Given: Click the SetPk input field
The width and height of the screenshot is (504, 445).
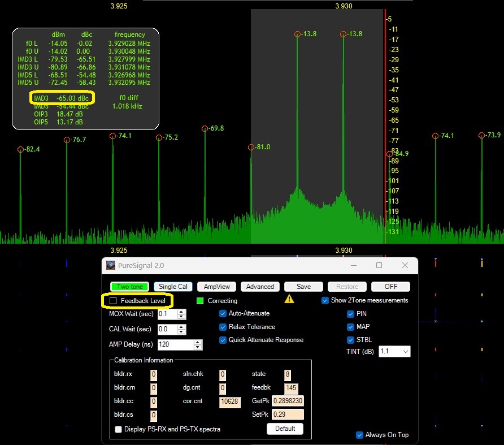Looking at the screenshot, I should [x=288, y=414].
